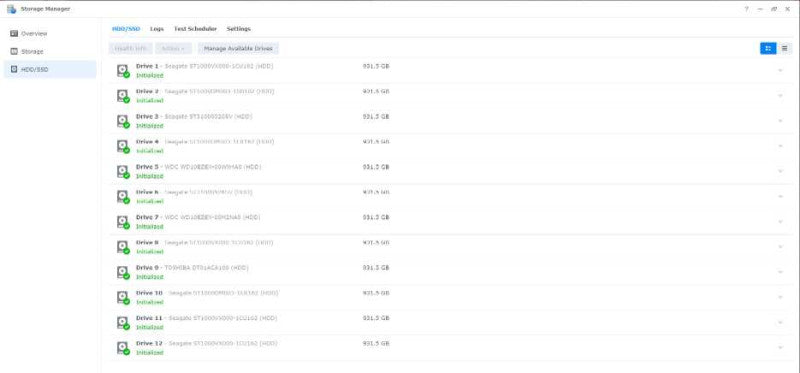This screenshot has height=373, width=800.
Task: Expand Drive 1 details chevron
Action: click(x=780, y=70)
